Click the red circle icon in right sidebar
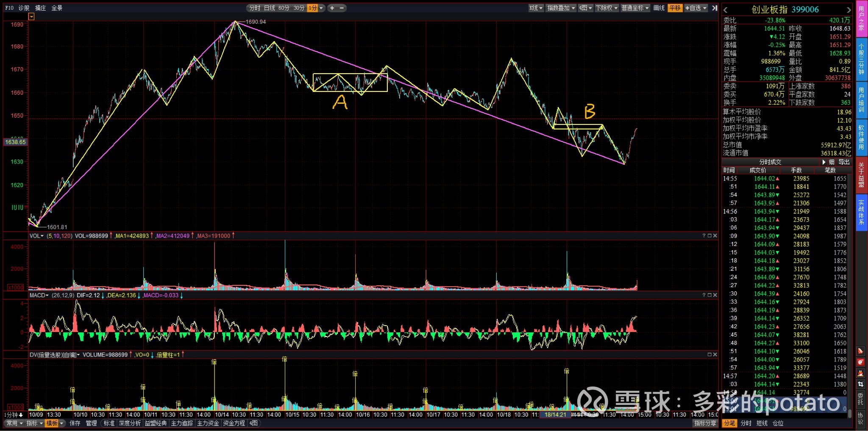868x431 pixels. click(x=860, y=362)
